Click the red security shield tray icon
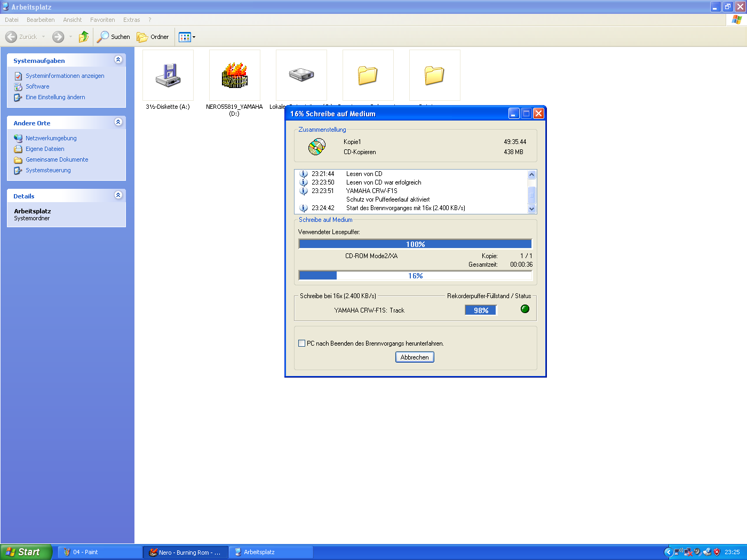The width and height of the screenshot is (747, 560). pos(717,552)
